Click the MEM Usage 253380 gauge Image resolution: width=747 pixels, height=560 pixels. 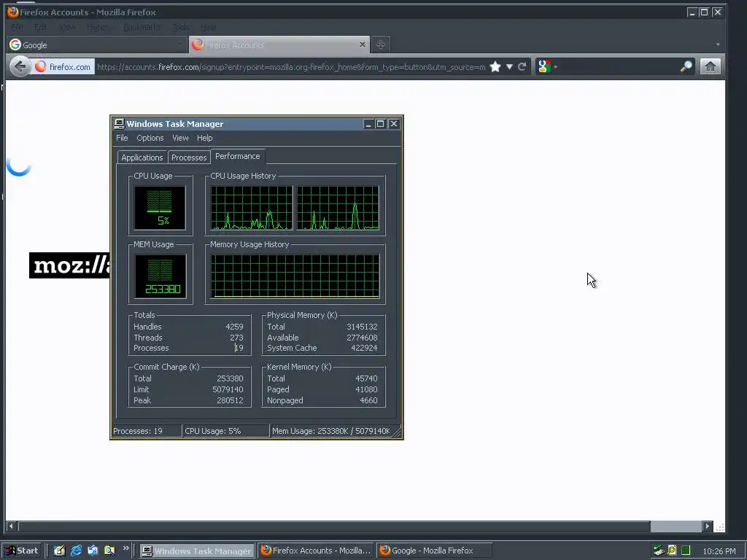coord(160,276)
